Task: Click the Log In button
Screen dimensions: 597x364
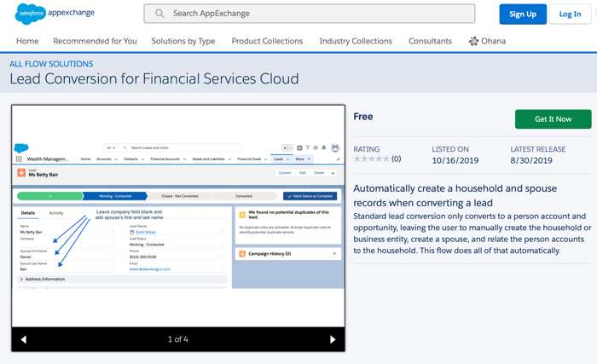Action: point(570,14)
